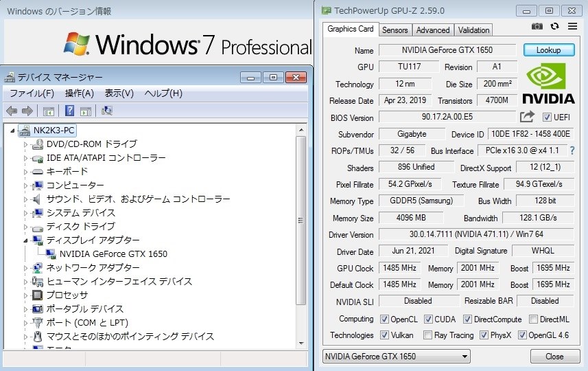Select the ネットワーク アダプター category
This screenshot has height=371, width=588.
click(x=93, y=268)
